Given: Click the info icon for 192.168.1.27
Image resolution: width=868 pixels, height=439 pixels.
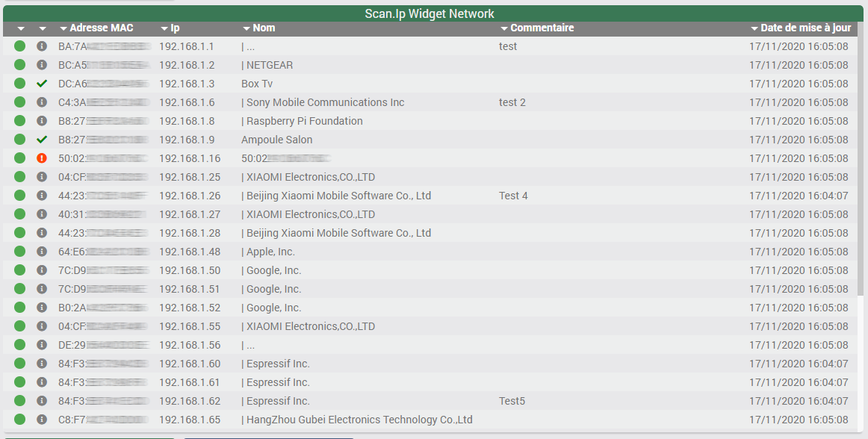Looking at the screenshot, I should coord(42,214).
